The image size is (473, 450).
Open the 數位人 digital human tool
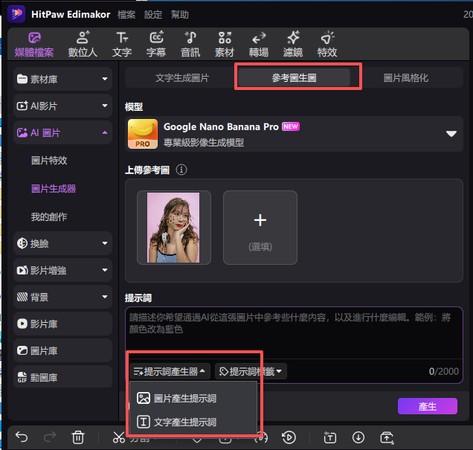pyautogui.click(x=83, y=45)
